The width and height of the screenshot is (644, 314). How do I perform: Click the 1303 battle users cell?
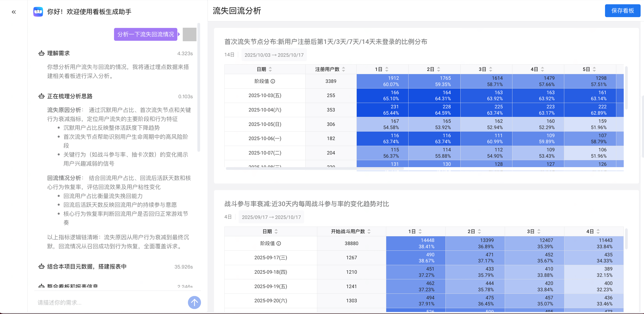click(351, 300)
